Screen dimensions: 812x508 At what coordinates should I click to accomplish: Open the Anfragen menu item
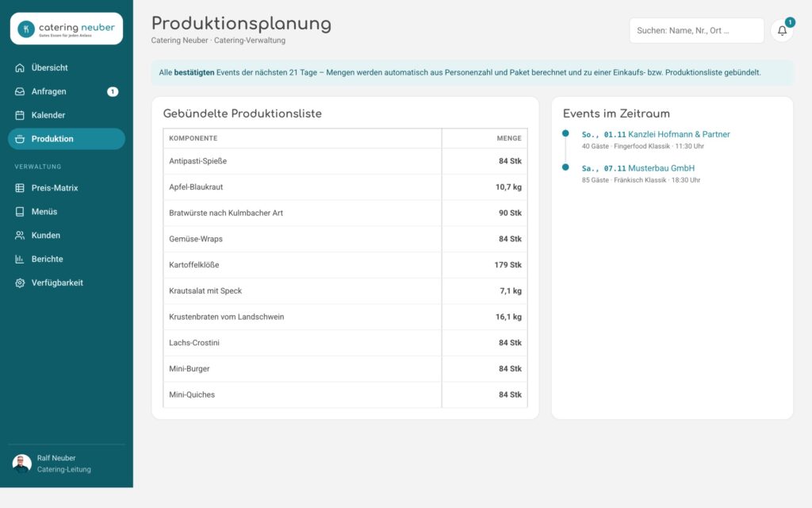click(x=67, y=92)
